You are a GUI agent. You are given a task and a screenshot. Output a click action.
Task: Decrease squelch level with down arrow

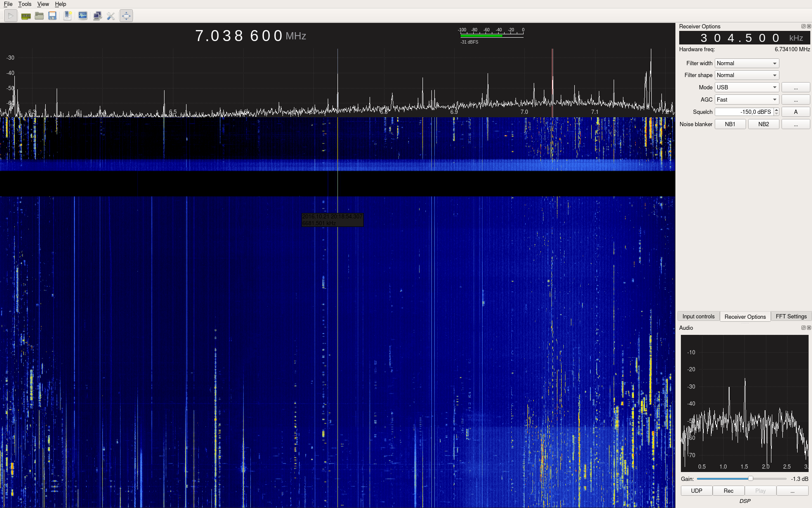776,114
